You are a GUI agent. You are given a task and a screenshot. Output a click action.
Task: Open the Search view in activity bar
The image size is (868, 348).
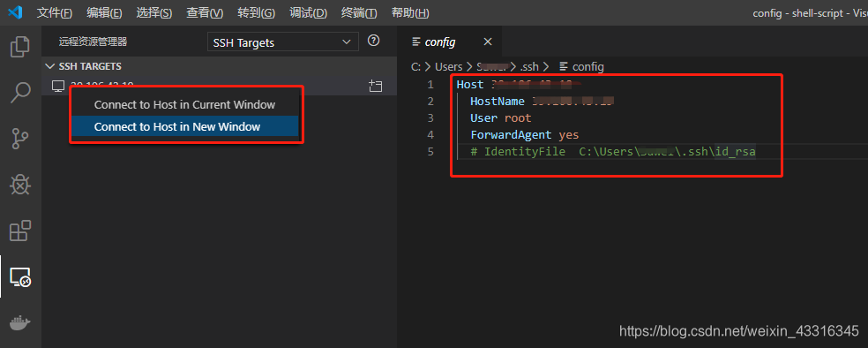pyautogui.click(x=20, y=93)
